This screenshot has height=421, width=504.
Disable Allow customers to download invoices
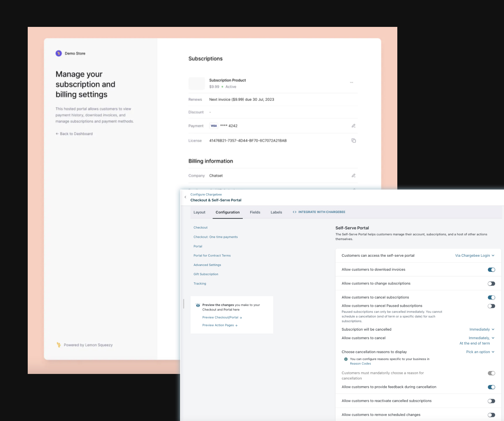click(491, 269)
